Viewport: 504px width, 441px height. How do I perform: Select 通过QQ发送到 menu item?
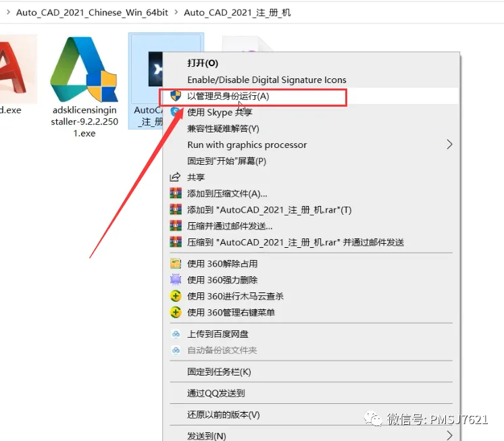tap(216, 393)
